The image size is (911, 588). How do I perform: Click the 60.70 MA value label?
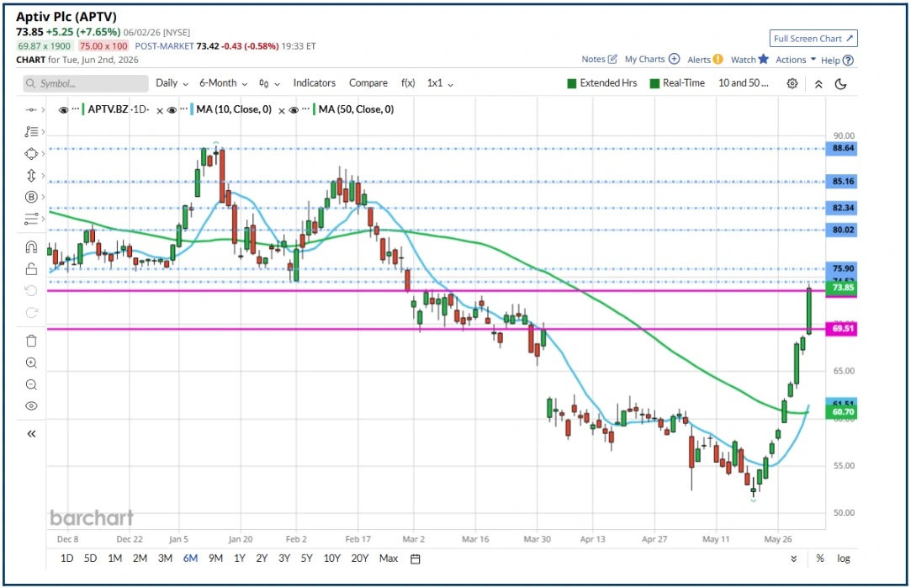click(841, 412)
